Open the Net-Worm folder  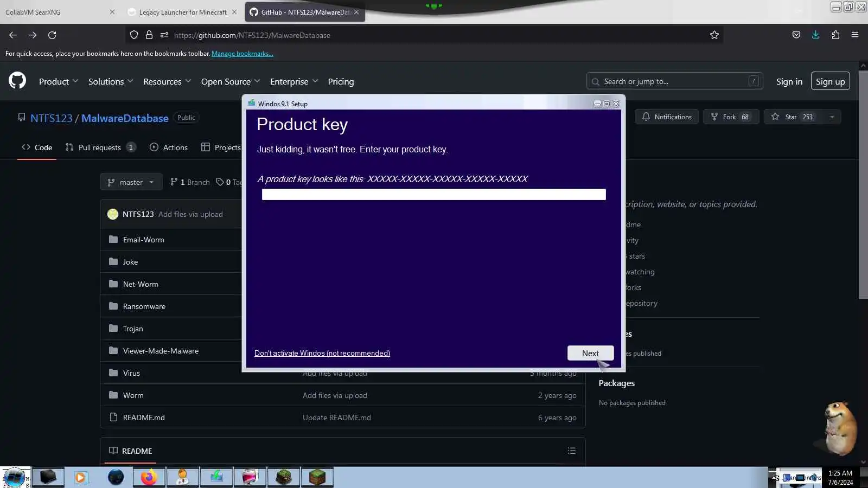pos(141,284)
